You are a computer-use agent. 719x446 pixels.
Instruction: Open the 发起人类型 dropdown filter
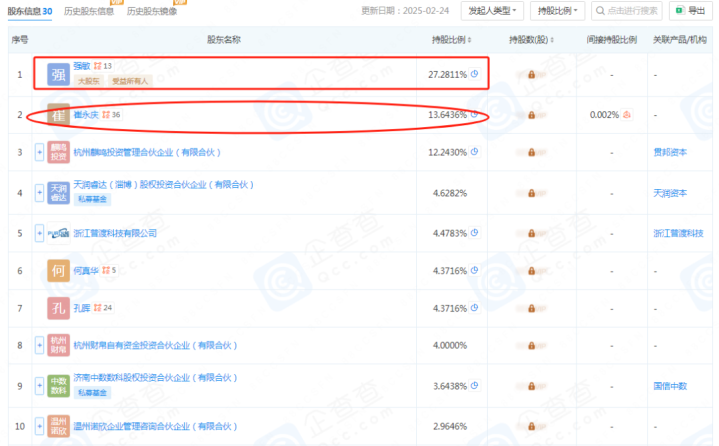pyautogui.click(x=492, y=11)
